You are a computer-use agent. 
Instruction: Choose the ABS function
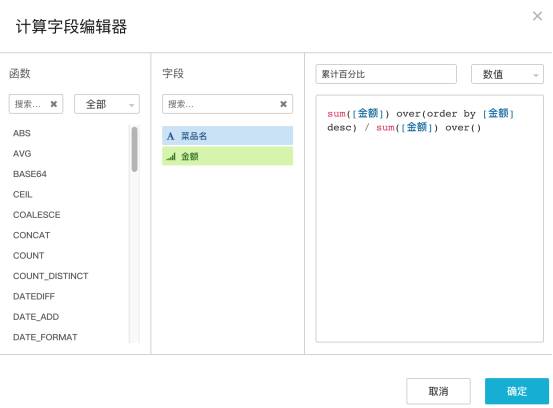pyautogui.click(x=22, y=133)
